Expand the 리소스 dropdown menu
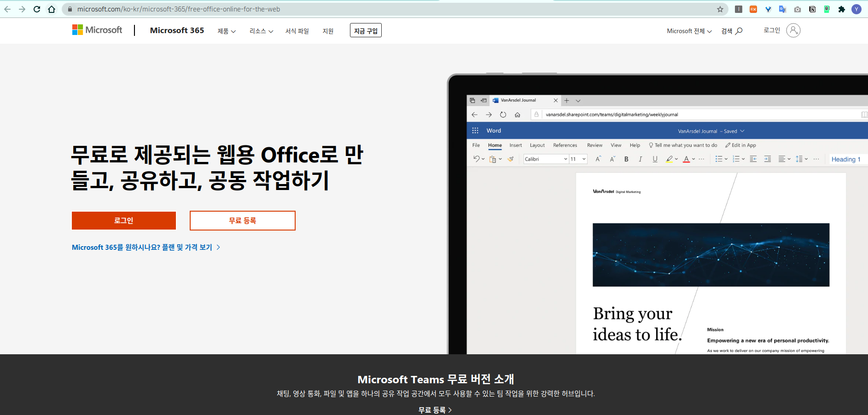 tap(261, 31)
